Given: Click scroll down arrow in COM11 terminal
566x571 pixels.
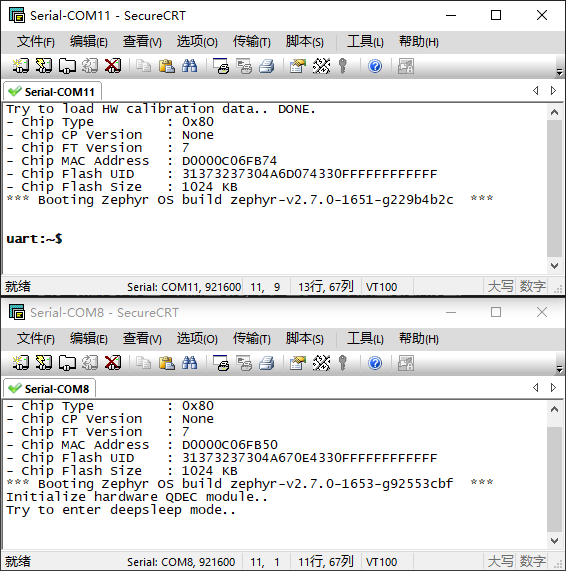Looking at the screenshot, I should point(554,266).
